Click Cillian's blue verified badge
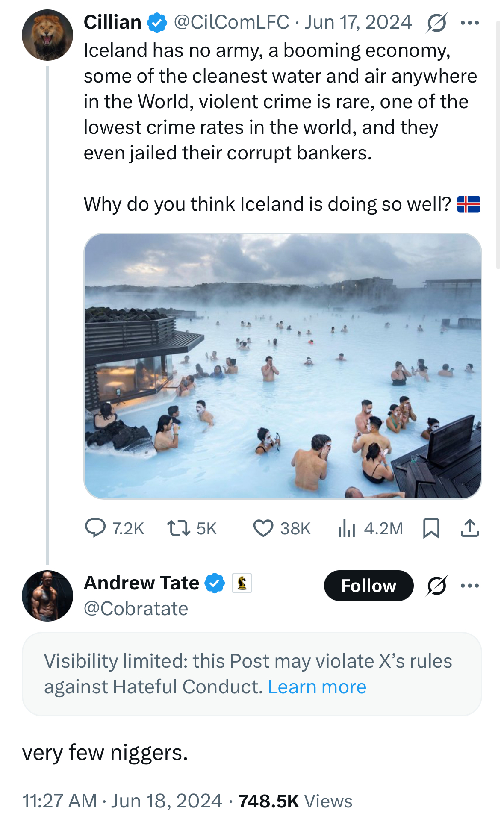The height and width of the screenshot is (828, 504). pos(157,23)
